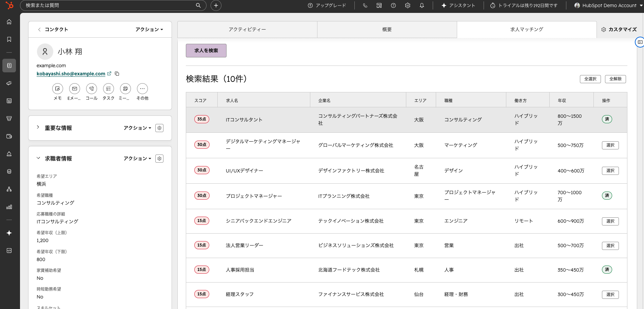Open the Commerce wallet sidebar icon
Image resolution: width=644 pixels, height=309 pixels.
pos(9,136)
